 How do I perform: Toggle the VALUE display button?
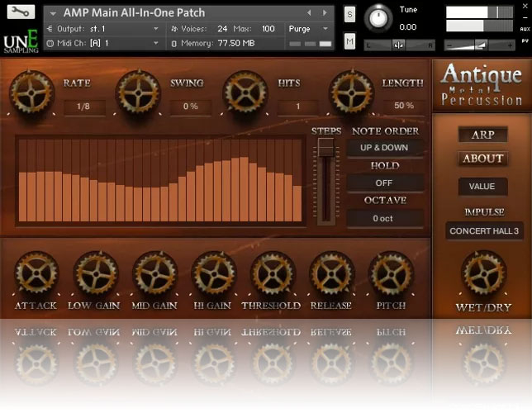(482, 187)
